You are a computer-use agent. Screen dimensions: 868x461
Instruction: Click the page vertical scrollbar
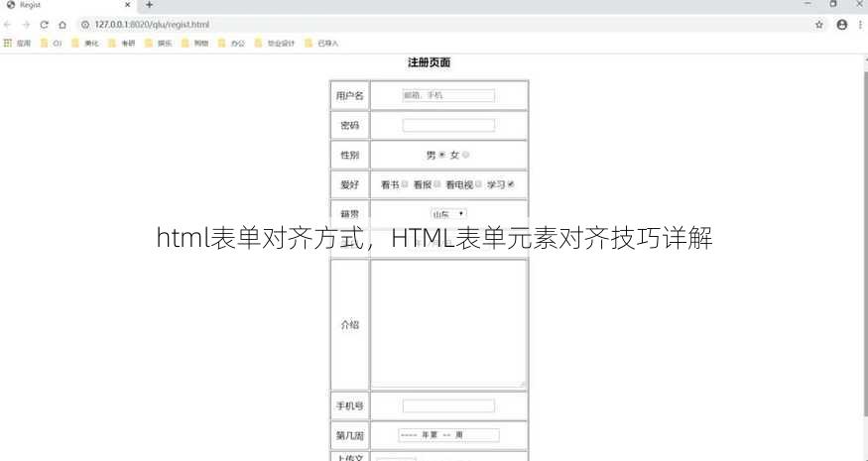[865, 244]
